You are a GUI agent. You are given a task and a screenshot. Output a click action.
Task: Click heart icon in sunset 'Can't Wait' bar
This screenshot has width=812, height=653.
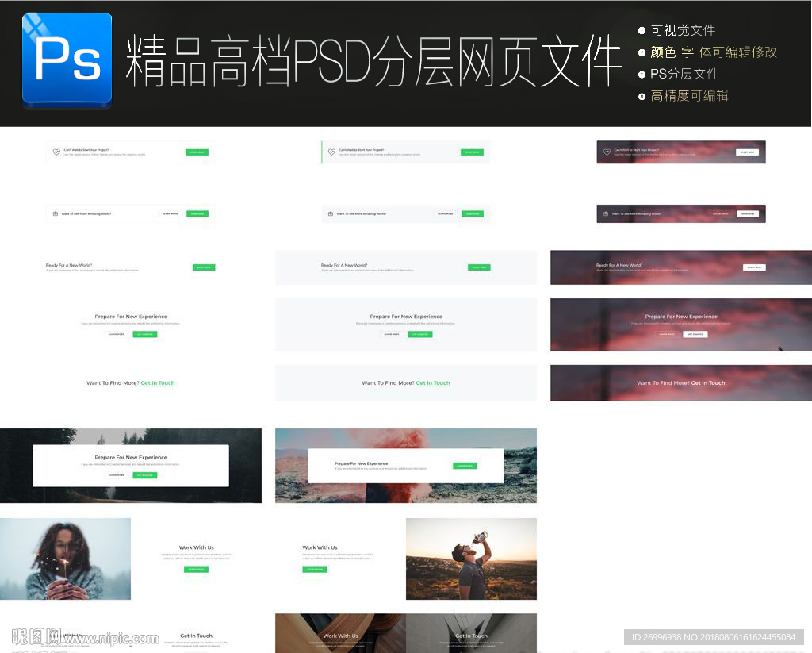coord(607,152)
